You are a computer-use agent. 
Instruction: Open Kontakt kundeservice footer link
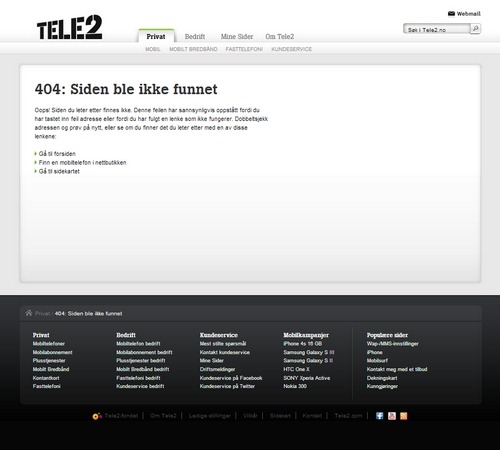(x=225, y=352)
